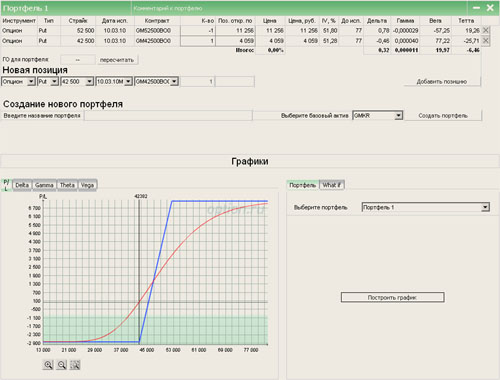Screen dimensions: 500x380
Task: Click the 42392 price marker on chart
Action: pyautogui.click(x=141, y=196)
